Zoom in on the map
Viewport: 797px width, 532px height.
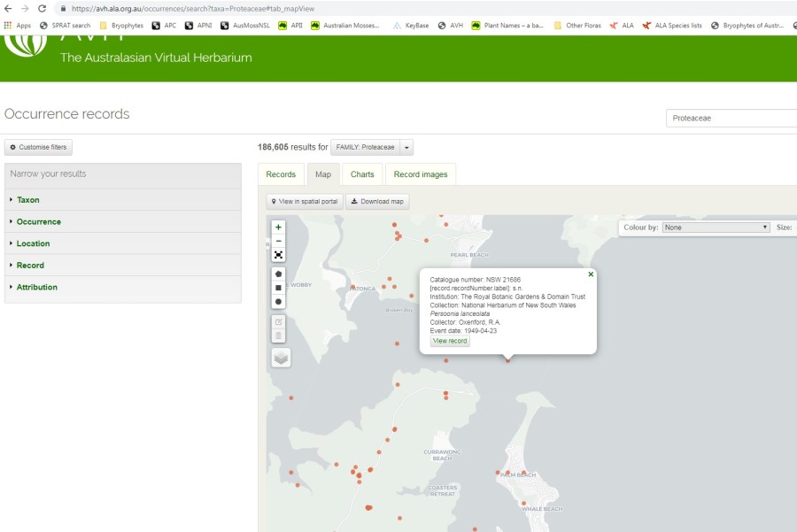pyautogui.click(x=279, y=227)
